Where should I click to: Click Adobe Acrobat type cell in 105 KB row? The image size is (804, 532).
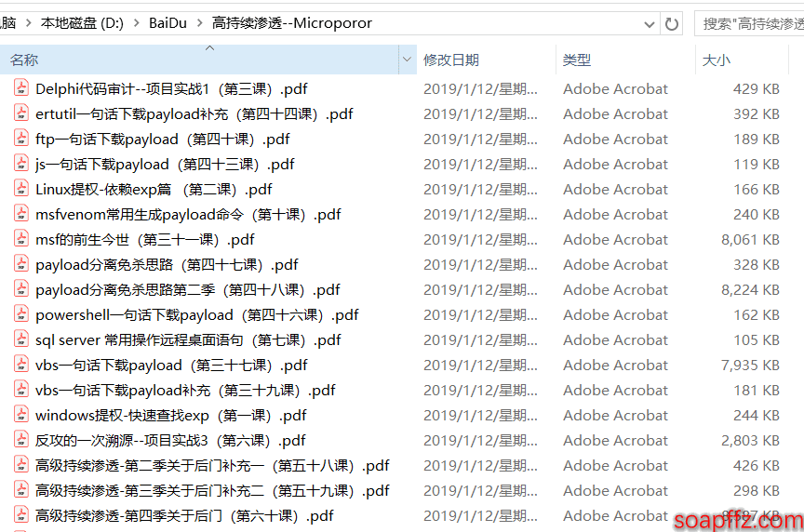[615, 339]
